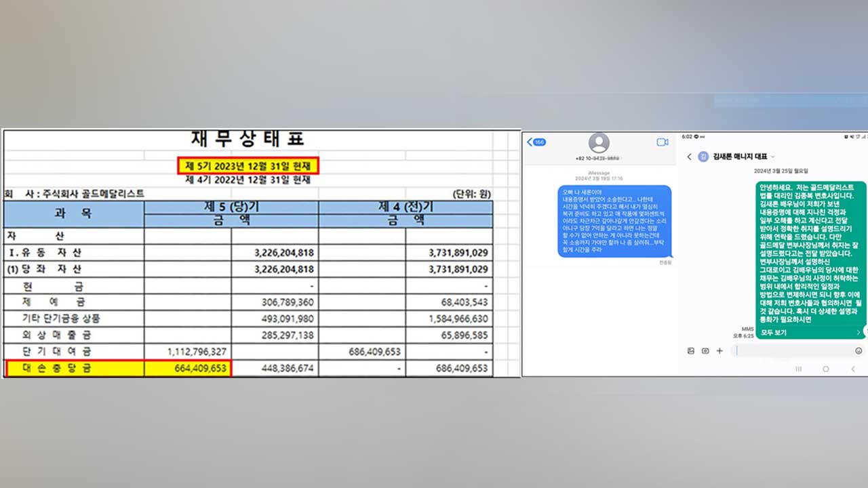The width and height of the screenshot is (868, 488).
Task: Select the 6:02 status bar clock
Action: tap(687, 137)
